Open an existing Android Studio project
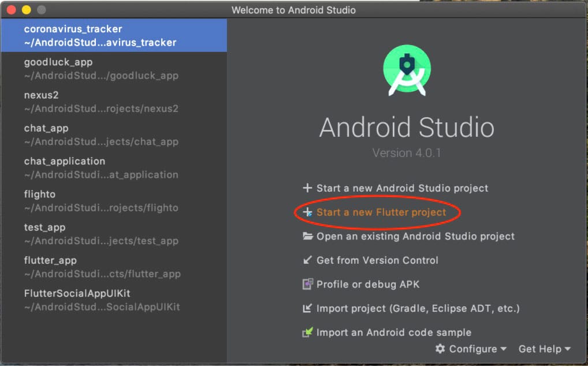Image resolution: width=588 pixels, height=367 pixels. 415,236
